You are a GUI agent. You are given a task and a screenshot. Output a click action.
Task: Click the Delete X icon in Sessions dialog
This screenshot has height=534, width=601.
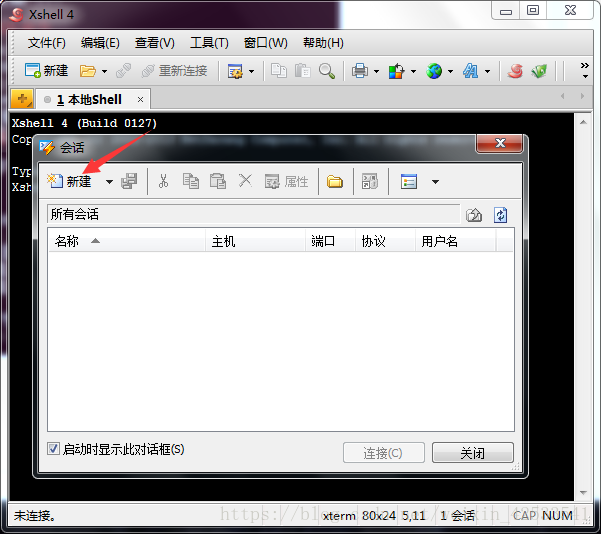point(245,181)
